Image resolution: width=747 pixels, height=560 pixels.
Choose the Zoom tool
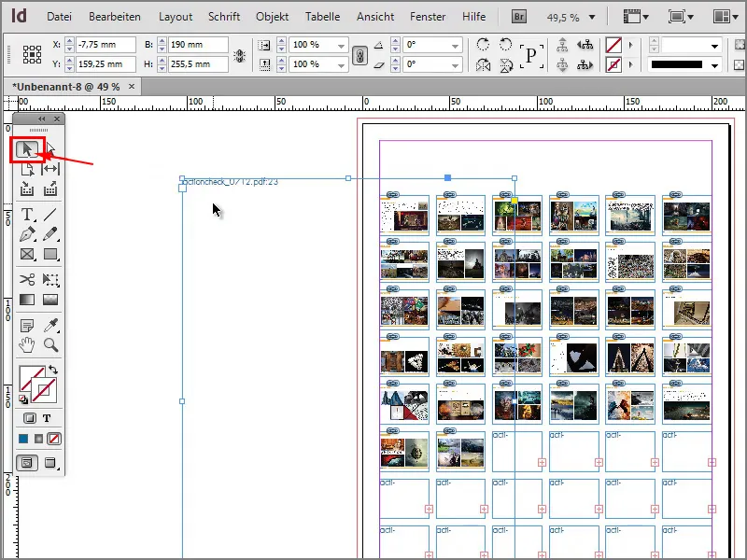[x=51, y=348]
